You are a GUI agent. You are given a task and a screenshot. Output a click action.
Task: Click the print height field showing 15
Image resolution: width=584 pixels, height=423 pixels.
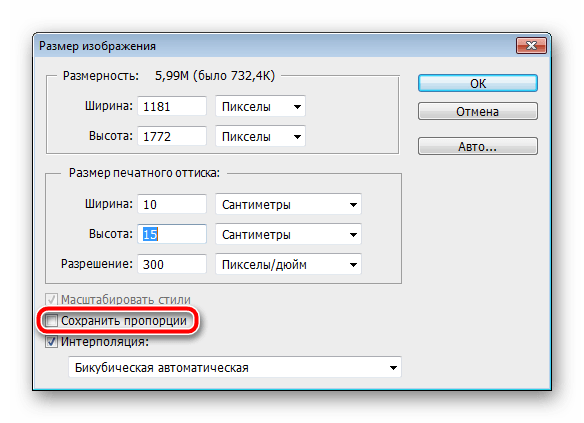click(x=172, y=235)
